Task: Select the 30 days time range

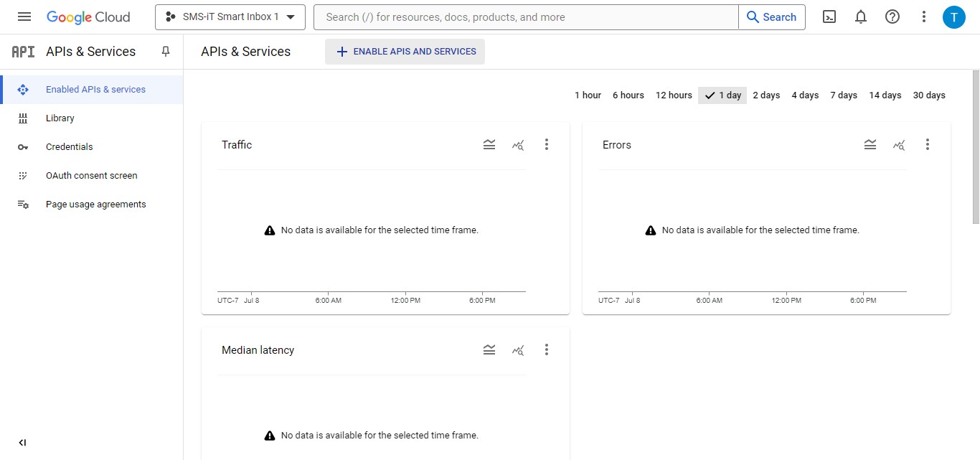Action: click(929, 95)
